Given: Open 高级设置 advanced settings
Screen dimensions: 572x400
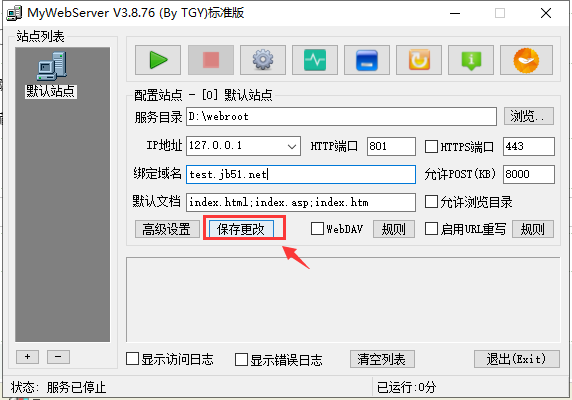Looking at the screenshot, I should [x=167, y=229].
